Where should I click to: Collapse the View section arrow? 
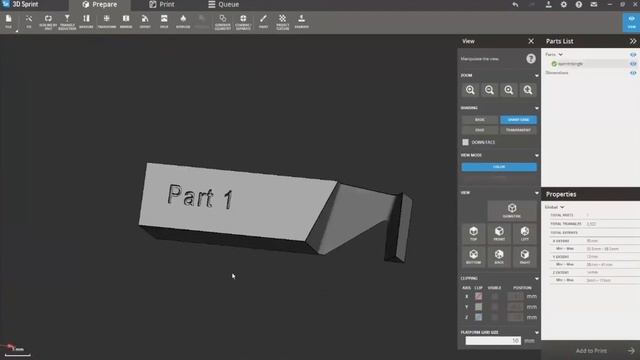coord(536,193)
